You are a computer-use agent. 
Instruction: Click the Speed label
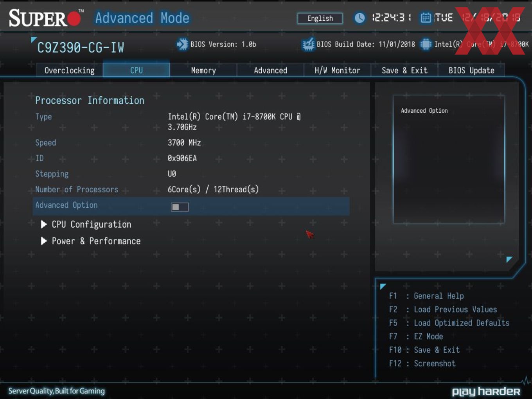coord(46,143)
